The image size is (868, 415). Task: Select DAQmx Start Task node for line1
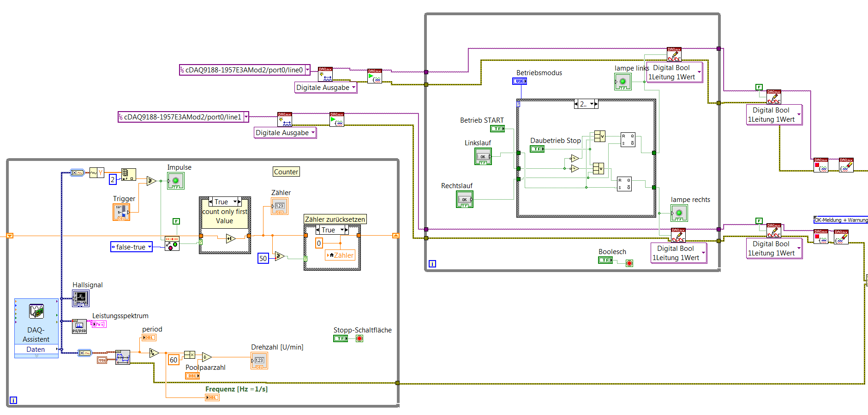pos(337,119)
